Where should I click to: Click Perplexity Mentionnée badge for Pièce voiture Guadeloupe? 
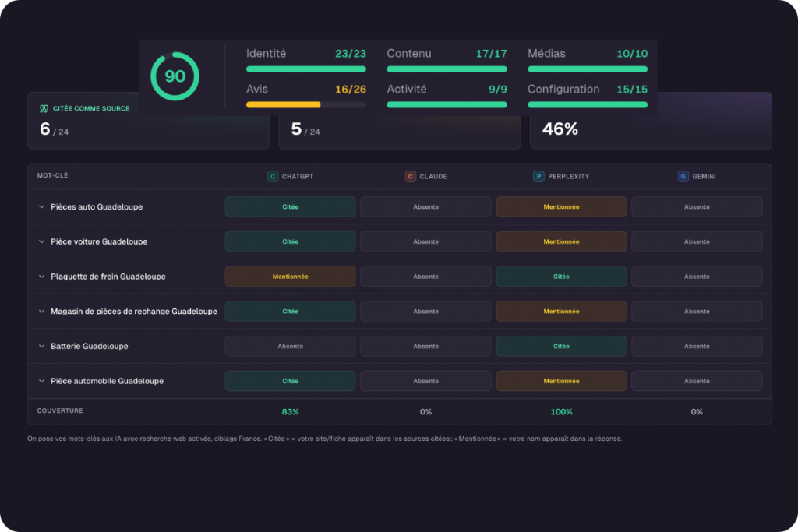561,241
